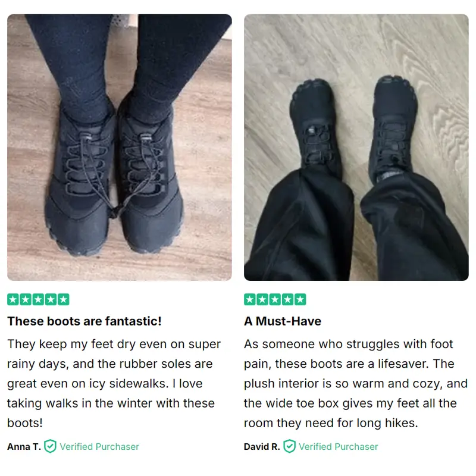476x476 pixels.
Task: Open Anna T.'s boots review photo
Action: point(120,147)
